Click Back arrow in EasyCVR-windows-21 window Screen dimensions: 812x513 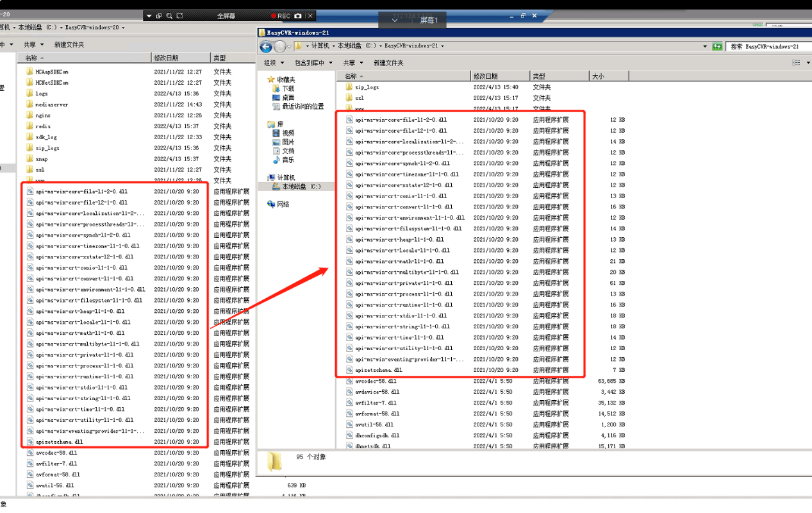coord(265,47)
